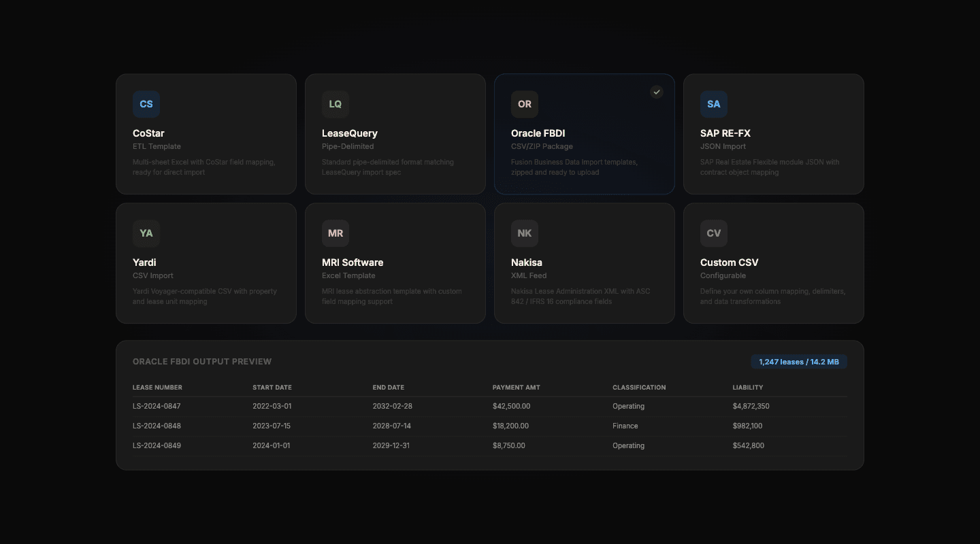Click the YA Yardi badge icon
Image resolution: width=980 pixels, height=544 pixels.
(146, 233)
